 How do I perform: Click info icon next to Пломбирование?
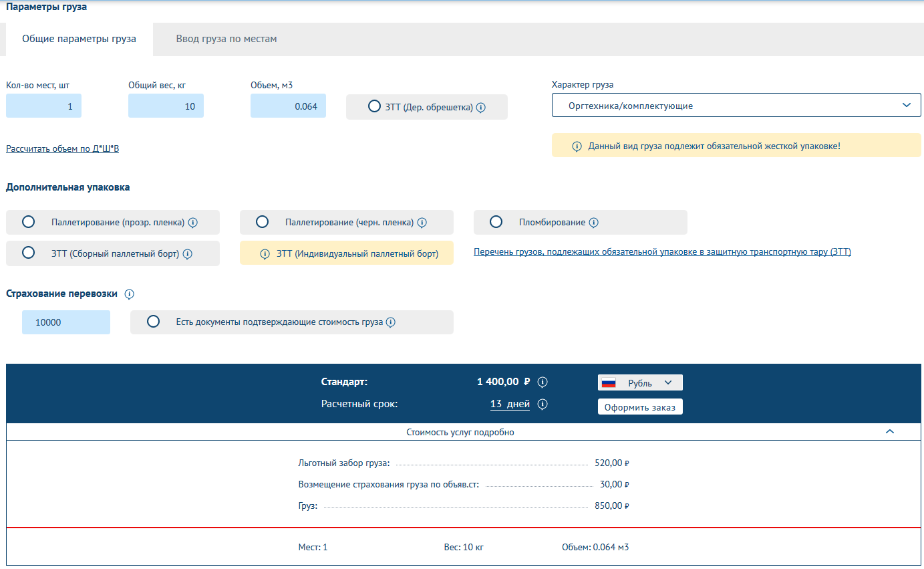[593, 223]
